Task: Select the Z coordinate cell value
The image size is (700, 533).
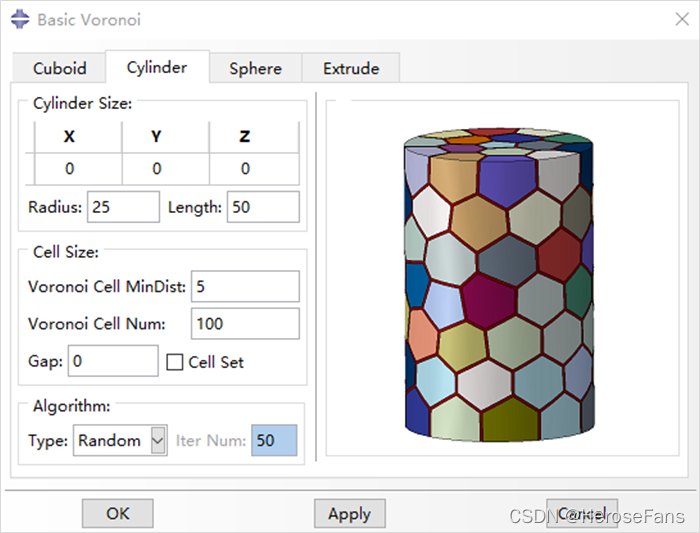Action: [x=254, y=169]
